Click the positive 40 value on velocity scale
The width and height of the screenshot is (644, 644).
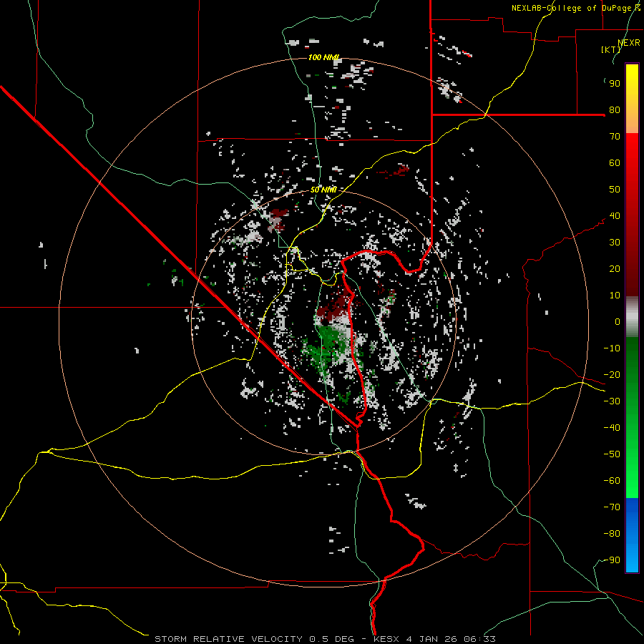615,216
